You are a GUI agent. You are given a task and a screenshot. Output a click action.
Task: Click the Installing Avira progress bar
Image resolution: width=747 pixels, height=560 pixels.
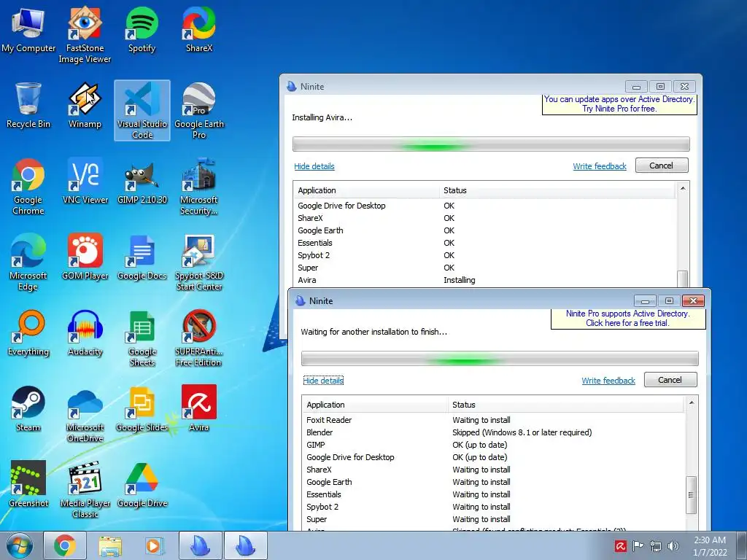point(491,144)
